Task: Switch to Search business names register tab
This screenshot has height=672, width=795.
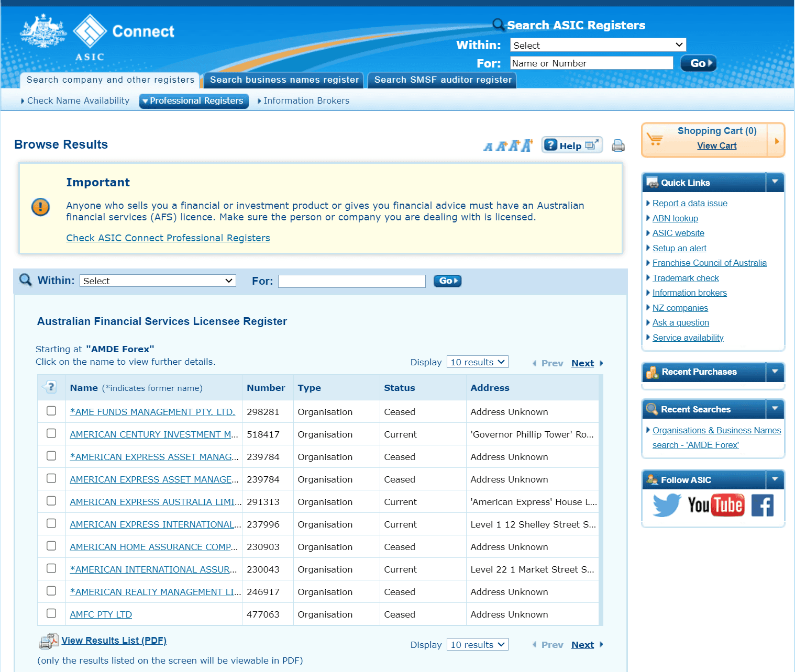Action: (x=284, y=80)
